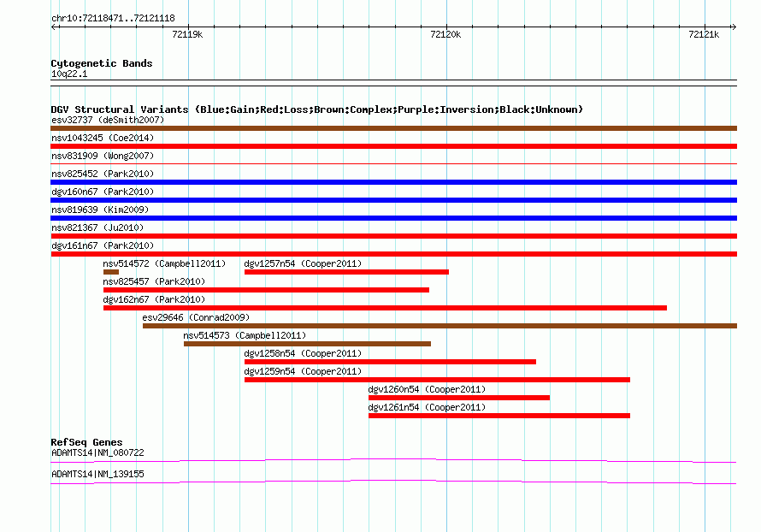Click the blue nsv825452 gain bar

click(x=393, y=182)
